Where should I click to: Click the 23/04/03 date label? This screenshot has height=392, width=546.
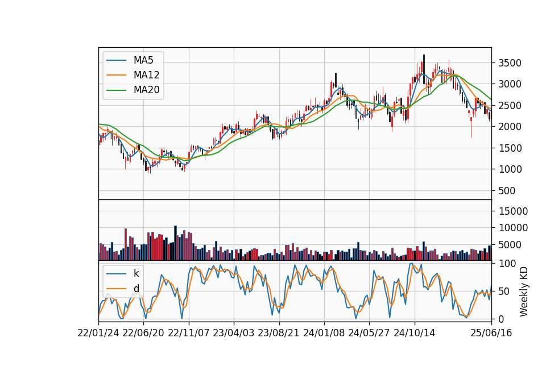point(234,333)
